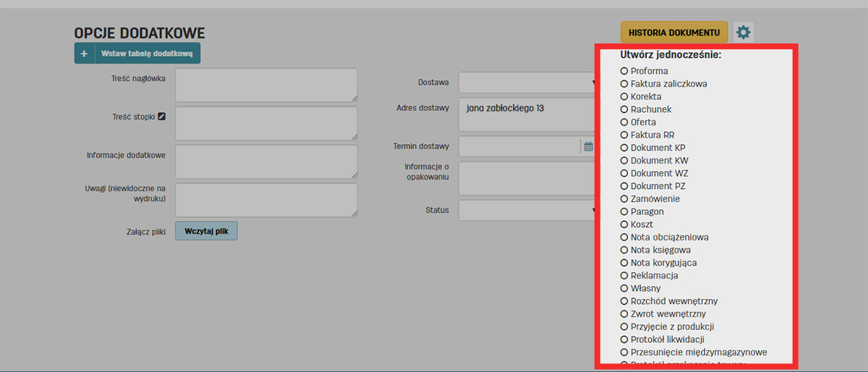Image resolution: width=868 pixels, height=372 pixels.
Task: Choose the Paragon radio option
Action: [x=624, y=211]
